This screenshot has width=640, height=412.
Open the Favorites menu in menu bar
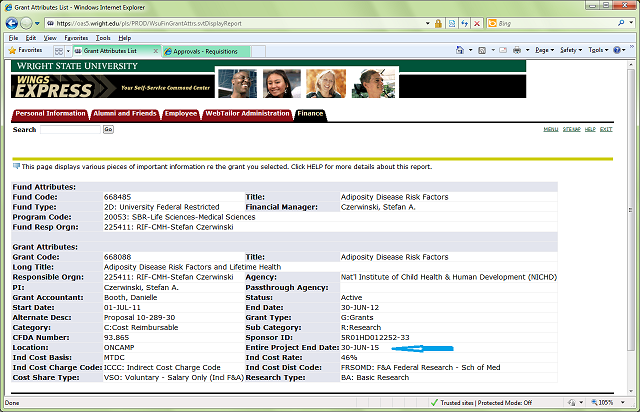(x=76, y=38)
